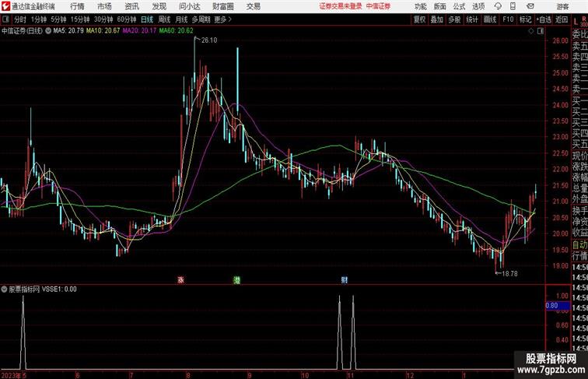The image size is (588, 379).
Task: Click the panel layout icon left of 分时
Action: 6,19
